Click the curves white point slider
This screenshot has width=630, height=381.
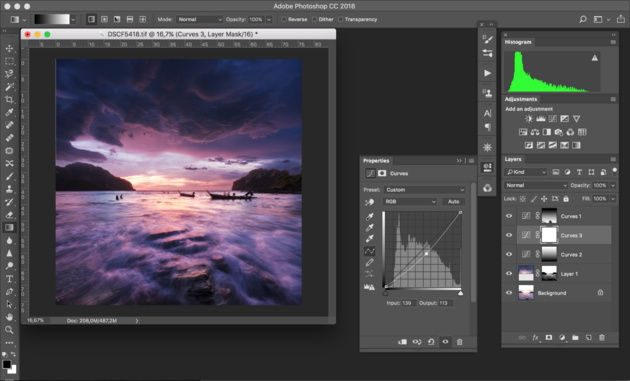460,293
